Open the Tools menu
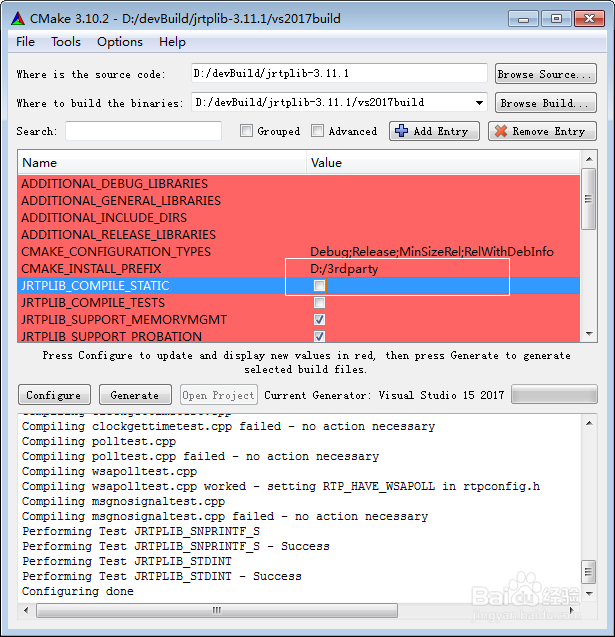 (66, 42)
